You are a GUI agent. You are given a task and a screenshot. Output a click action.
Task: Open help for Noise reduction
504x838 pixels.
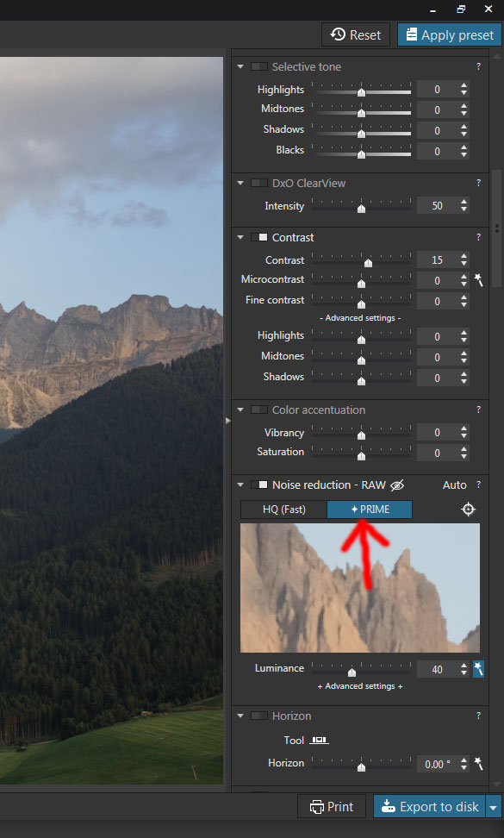tap(478, 485)
